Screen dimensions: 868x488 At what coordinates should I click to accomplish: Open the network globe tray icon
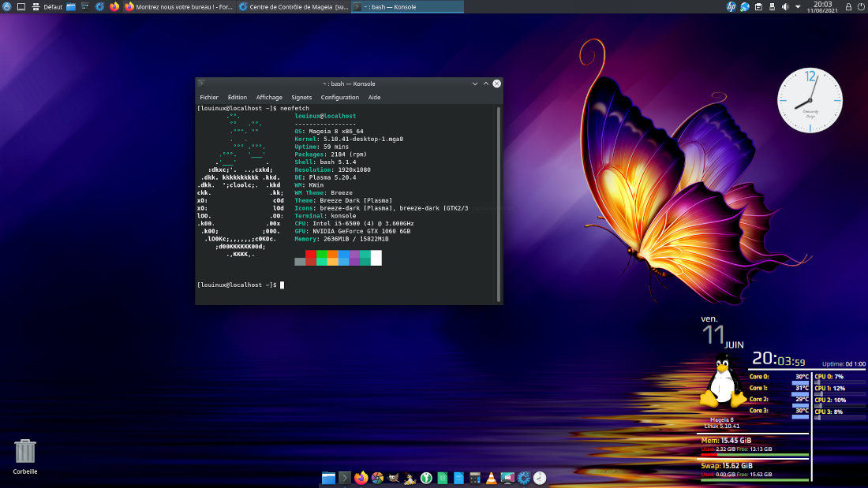(745, 6)
